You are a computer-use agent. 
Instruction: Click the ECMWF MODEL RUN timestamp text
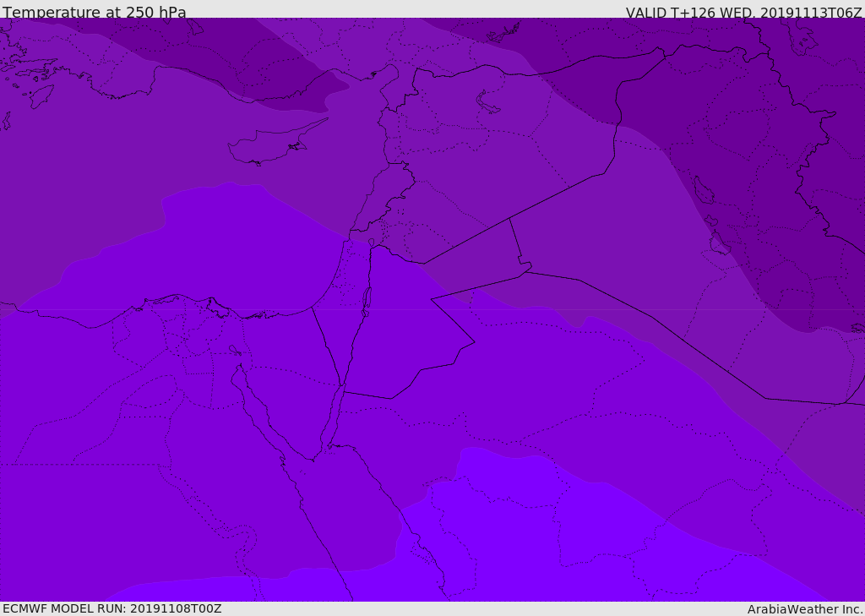pos(112,608)
